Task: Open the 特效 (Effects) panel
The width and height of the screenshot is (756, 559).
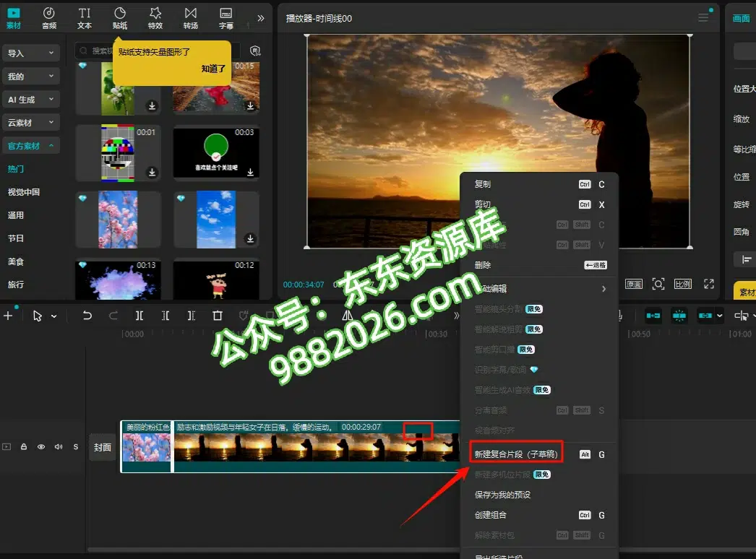Action: pyautogui.click(x=155, y=18)
